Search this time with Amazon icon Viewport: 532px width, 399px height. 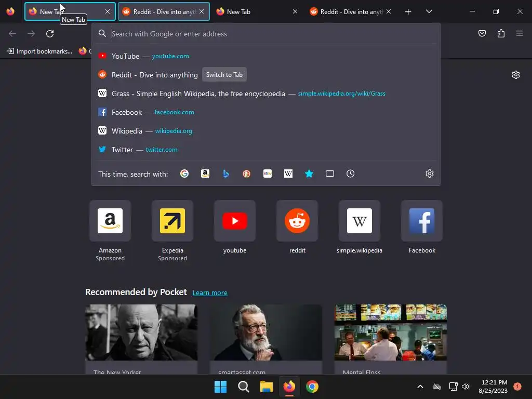click(205, 174)
